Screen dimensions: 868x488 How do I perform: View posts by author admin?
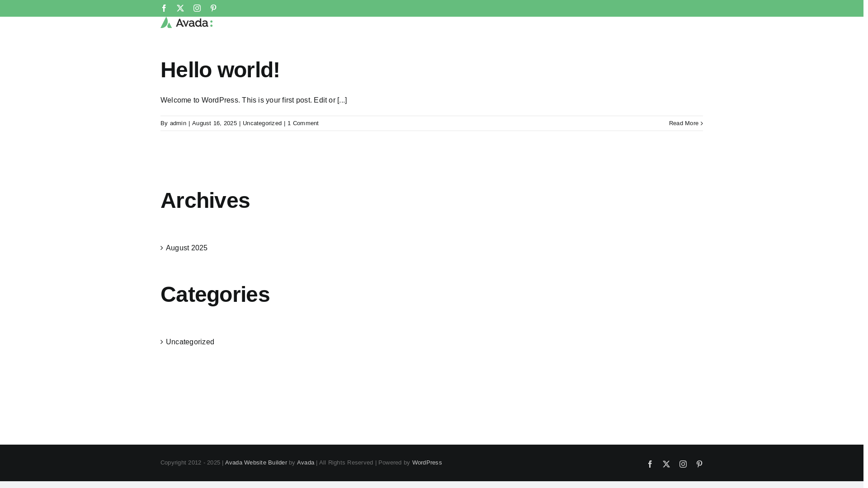(x=178, y=123)
